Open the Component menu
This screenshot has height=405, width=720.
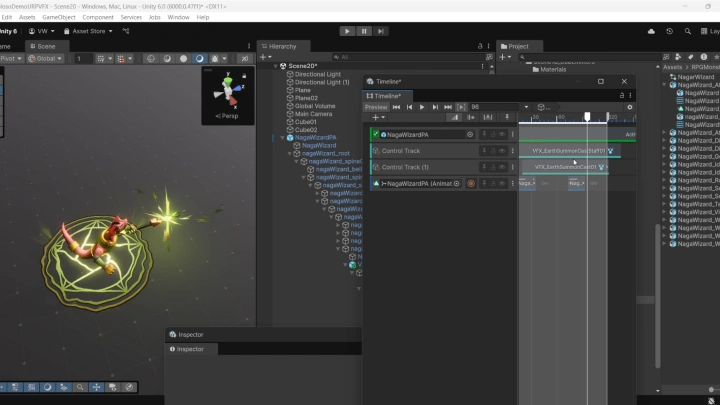click(98, 17)
